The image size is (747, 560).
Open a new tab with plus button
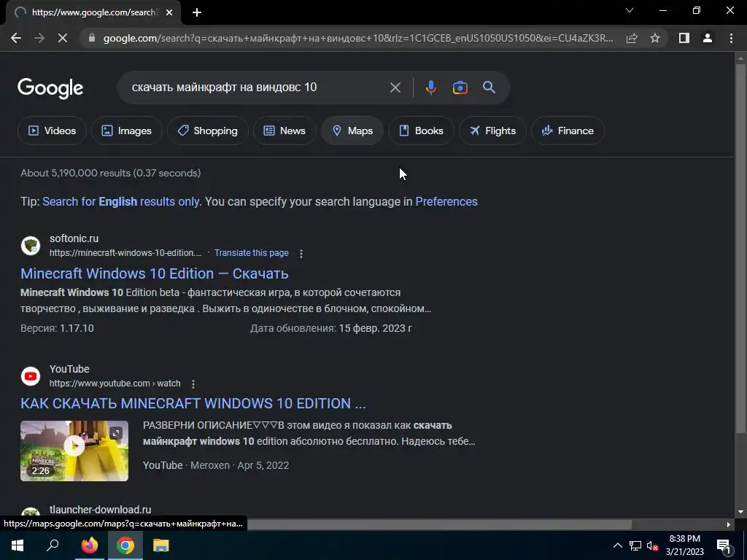[197, 12]
